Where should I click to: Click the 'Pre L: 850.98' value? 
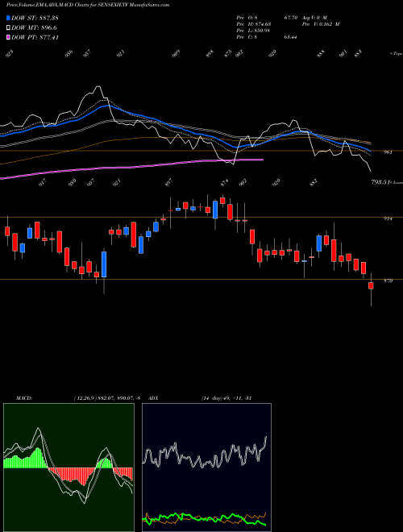254,31
